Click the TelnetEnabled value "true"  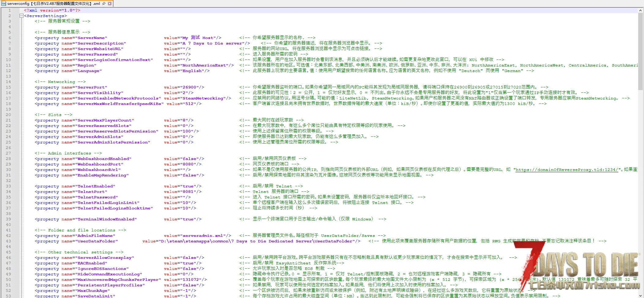point(188,186)
